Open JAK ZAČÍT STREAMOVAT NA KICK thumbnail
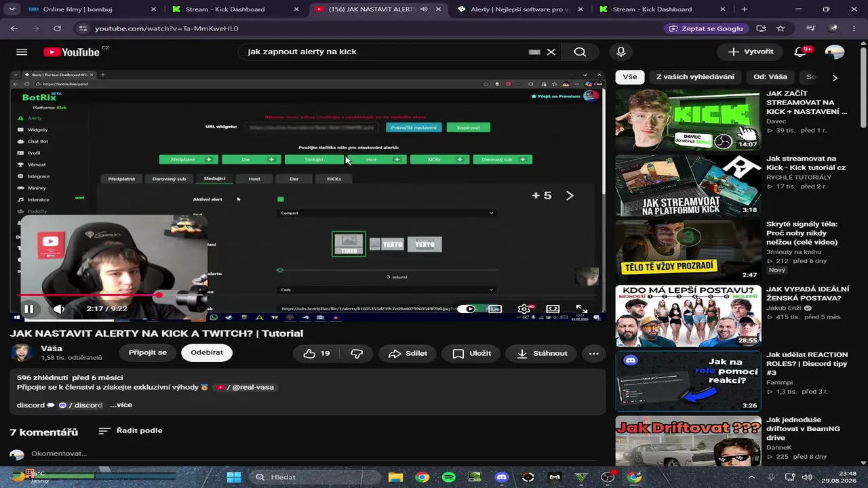This screenshot has height=488, width=868. (688, 120)
